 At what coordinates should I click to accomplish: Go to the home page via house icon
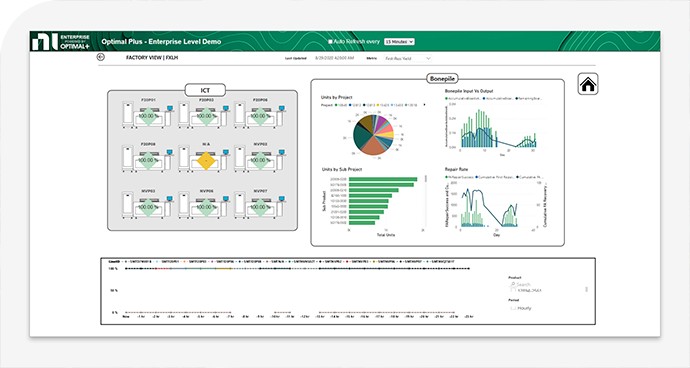[587, 84]
